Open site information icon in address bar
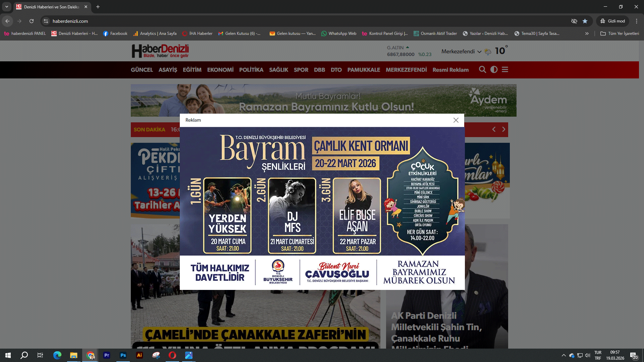This screenshot has width=644, height=362. coord(46,21)
